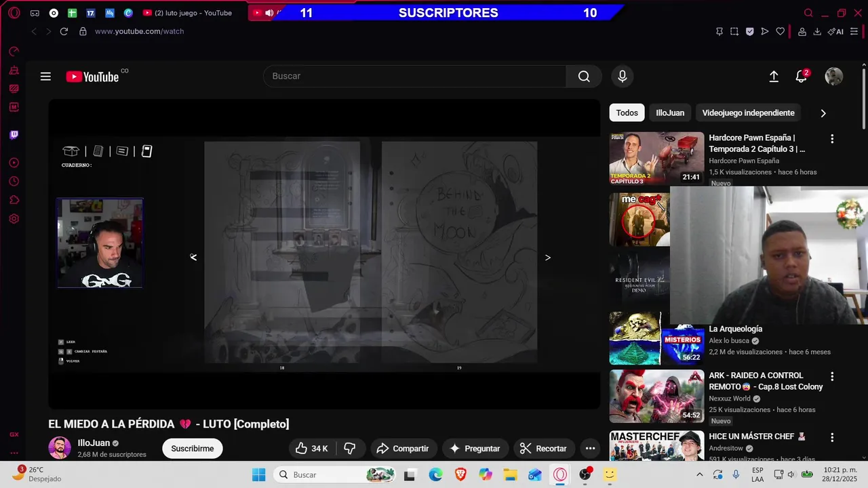Open the sidebar extensions cube icon
This screenshot has height=488, width=868.
(x=14, y=200)
